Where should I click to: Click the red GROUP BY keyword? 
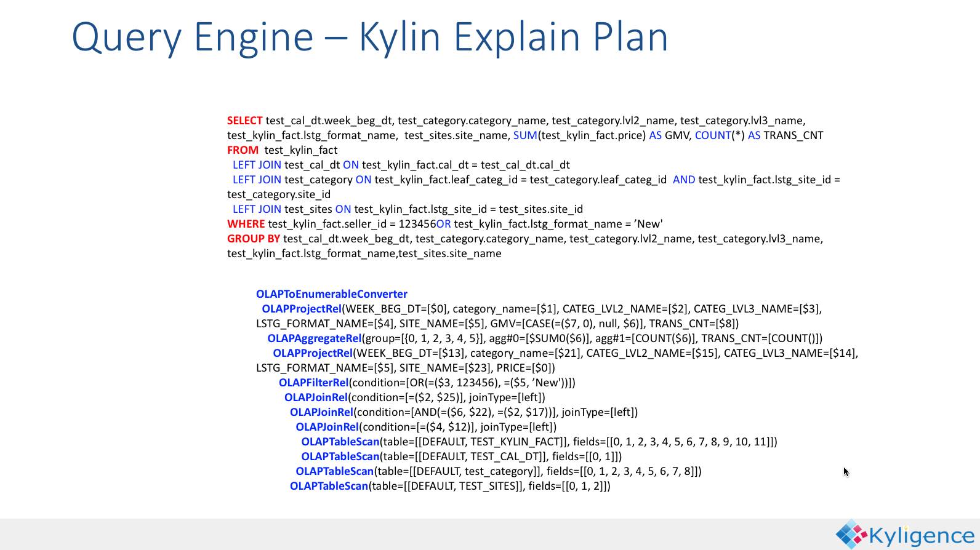click(254, 239)
